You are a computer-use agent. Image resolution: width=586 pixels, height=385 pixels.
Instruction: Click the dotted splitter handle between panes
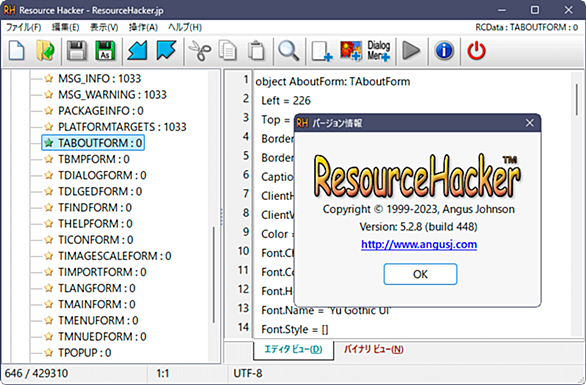click(222, 217)
